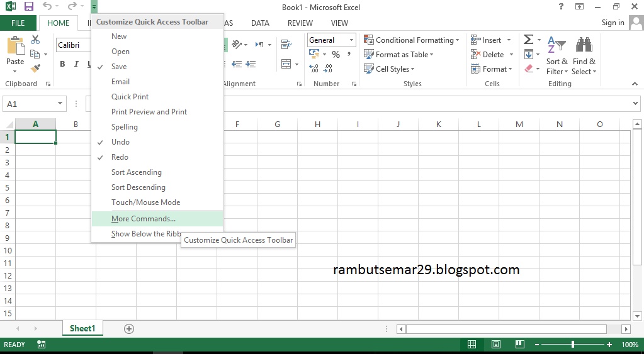Uncheck Redo in Quick Access menu
Viewport: 644px width, 354px height.
(157, 157)
